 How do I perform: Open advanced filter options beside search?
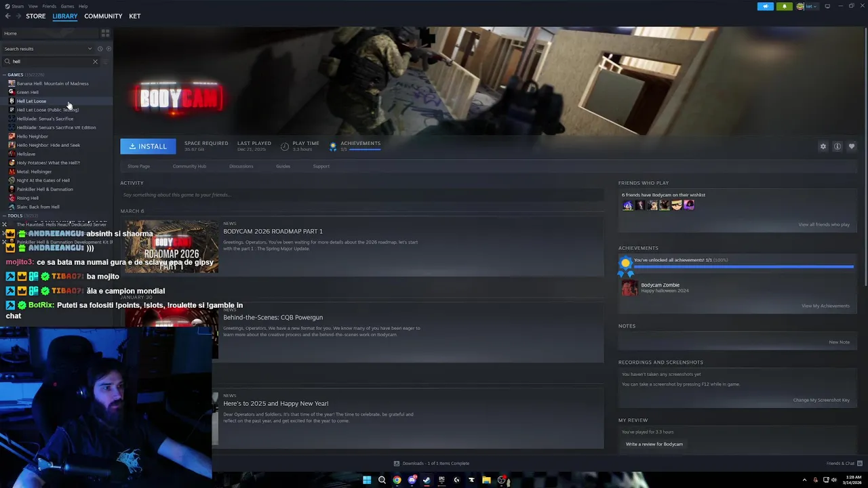tap(105, 62)
